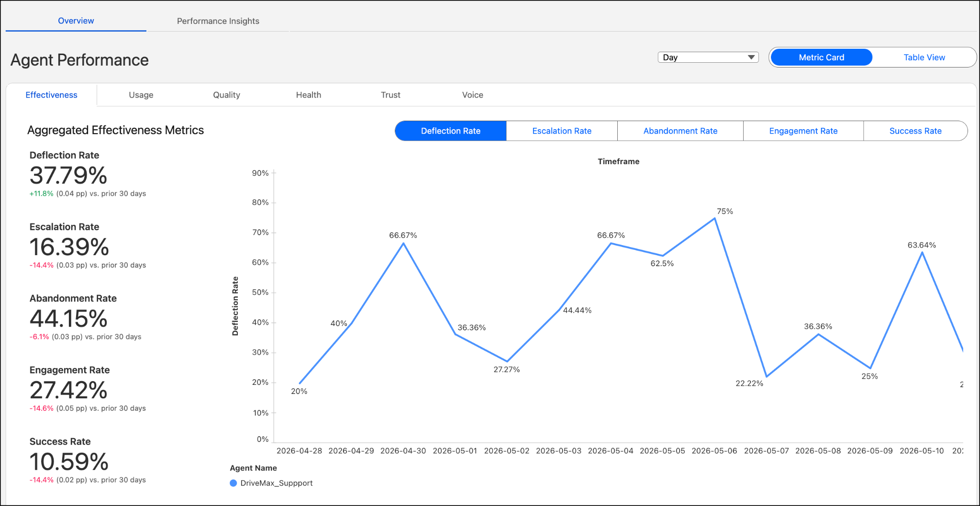Select the Deflection Rate chart button
Screen dimensions: 980x506
[450, 131]
